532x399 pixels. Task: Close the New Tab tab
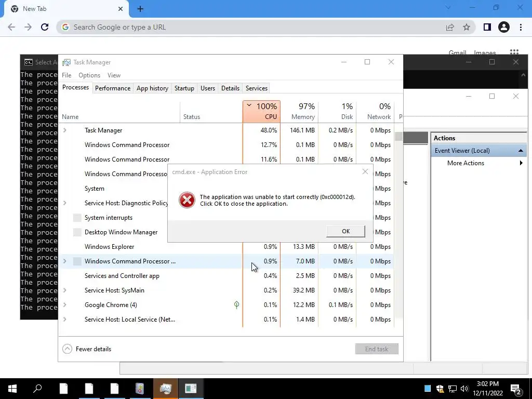click(x=121, y=9)
